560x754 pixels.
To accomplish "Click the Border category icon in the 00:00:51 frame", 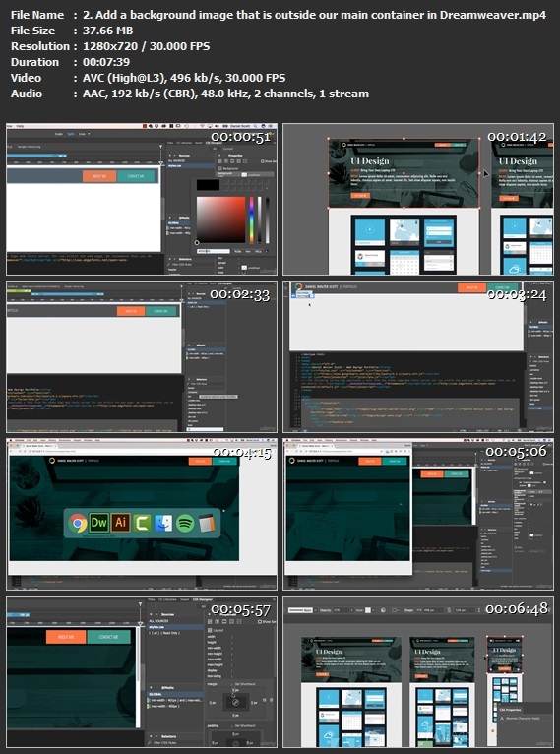I will [x=232, y=161].
